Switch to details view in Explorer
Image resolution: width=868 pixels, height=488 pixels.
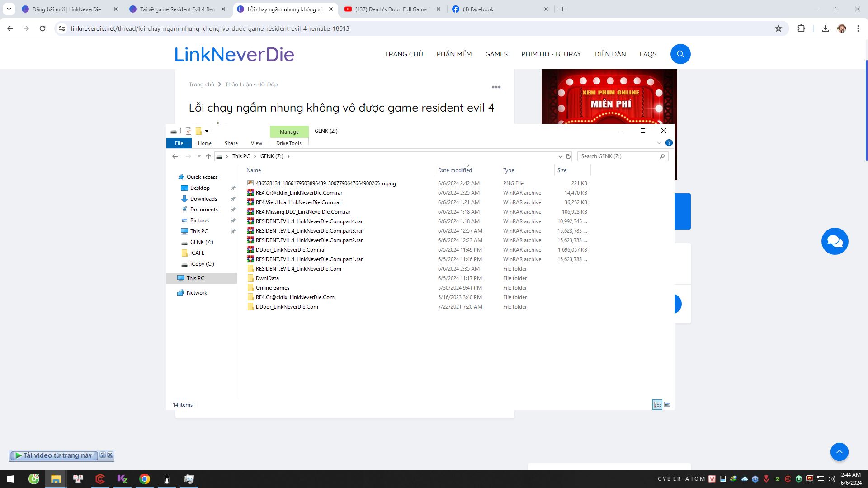click(x=657, y=404)
